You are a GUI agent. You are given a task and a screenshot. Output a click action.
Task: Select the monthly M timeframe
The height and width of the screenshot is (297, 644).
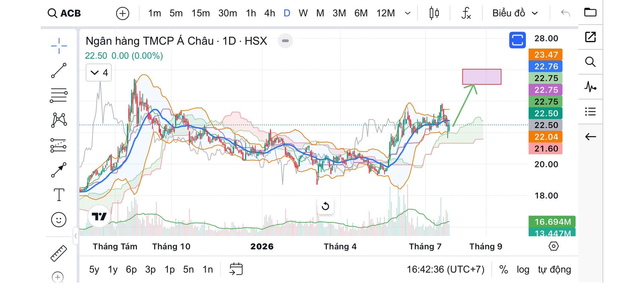(320, 13)
